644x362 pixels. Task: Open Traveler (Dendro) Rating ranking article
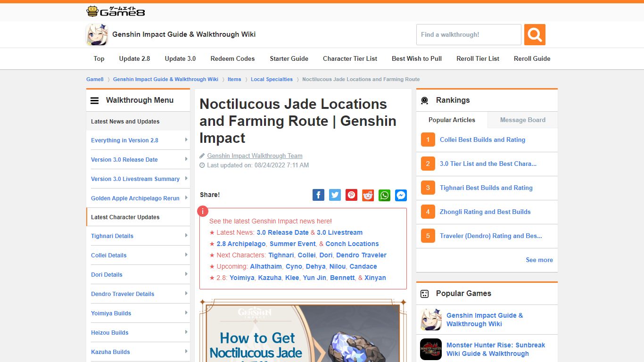(491, 236)
